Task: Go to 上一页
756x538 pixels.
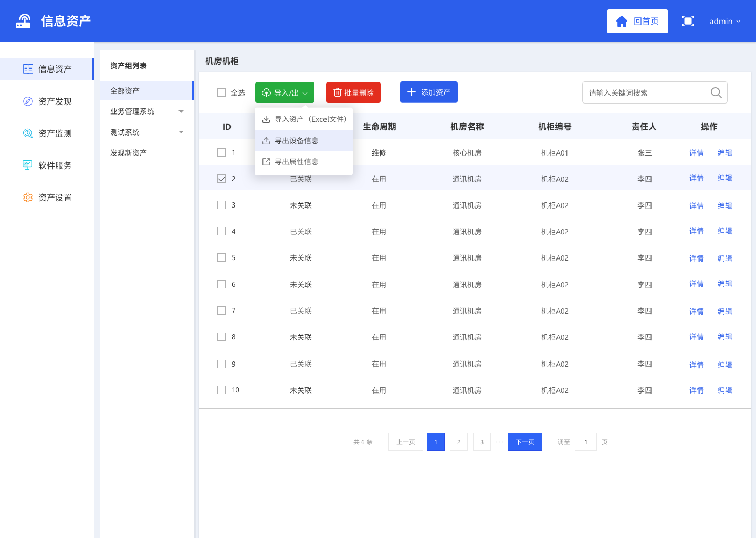Action: 406,442
